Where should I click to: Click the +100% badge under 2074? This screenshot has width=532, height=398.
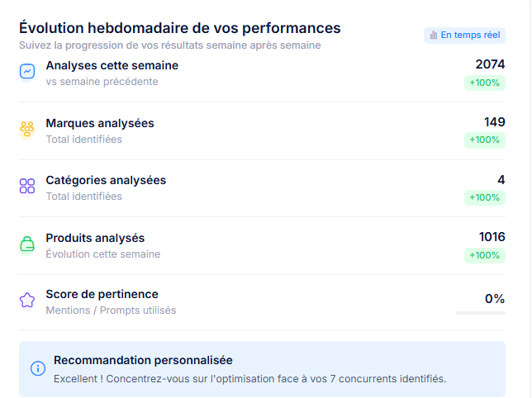(484, 83)
